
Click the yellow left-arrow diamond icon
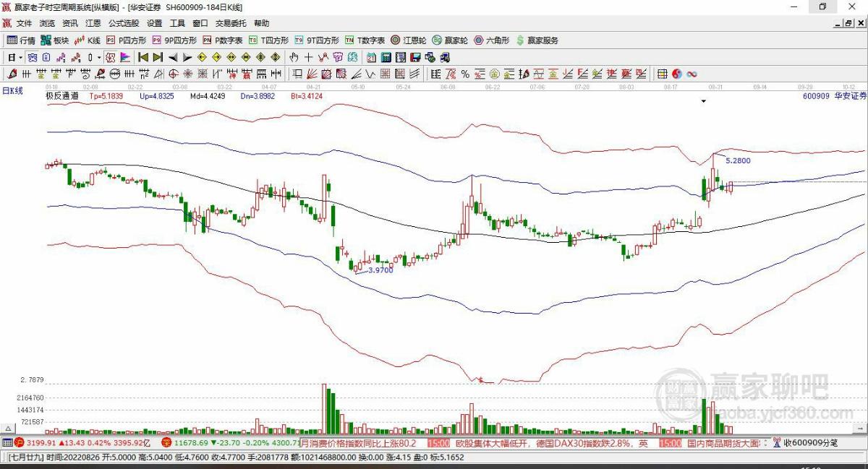click(x=201, y=57)
